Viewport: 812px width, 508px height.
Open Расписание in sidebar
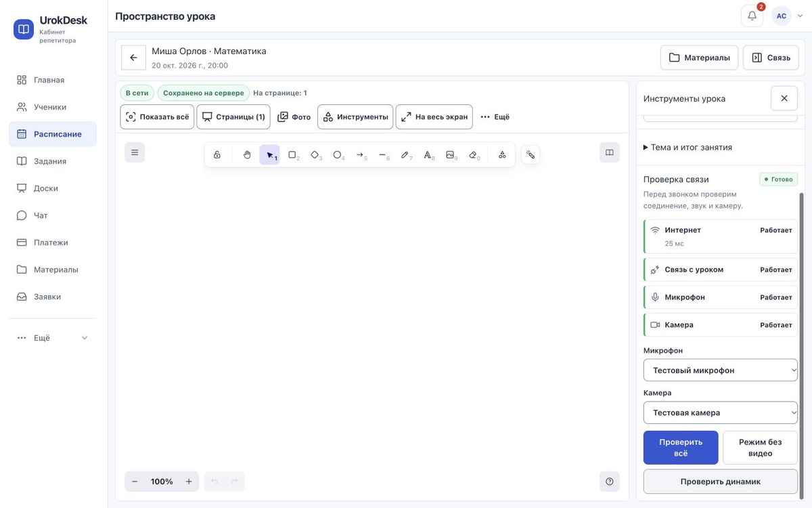[53, 134]
